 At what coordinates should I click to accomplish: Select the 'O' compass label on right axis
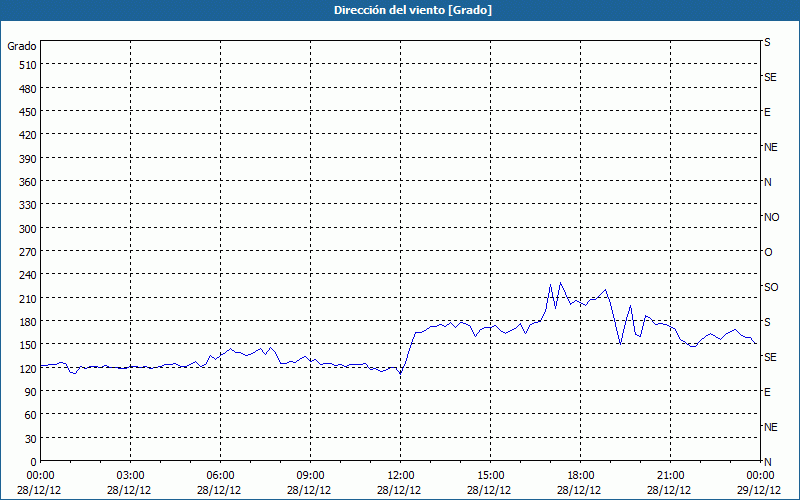tap(768, 252)
